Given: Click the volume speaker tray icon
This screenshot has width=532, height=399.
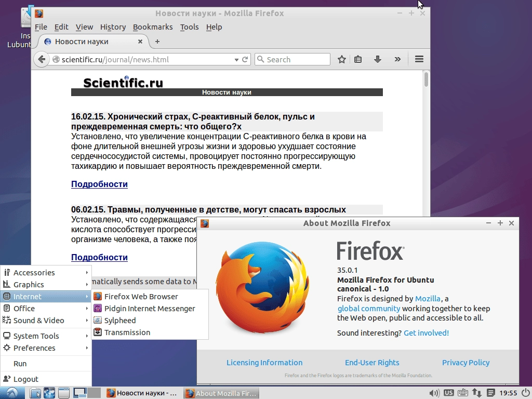Looking at the screenshot, I should (x=434, y=393).
